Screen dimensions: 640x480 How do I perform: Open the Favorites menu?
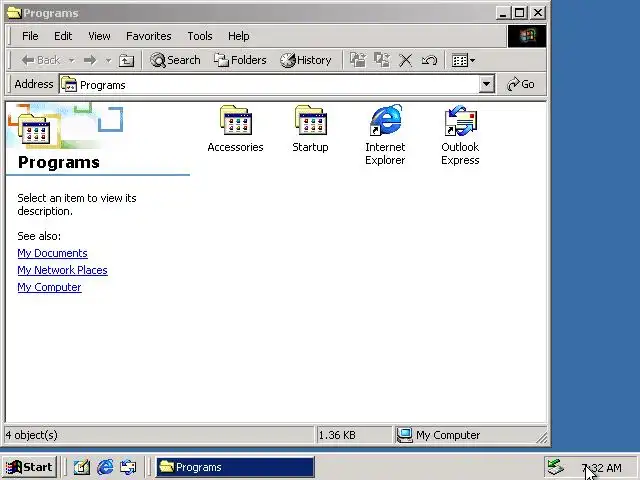pyautogui.click(x=149, y=36)
